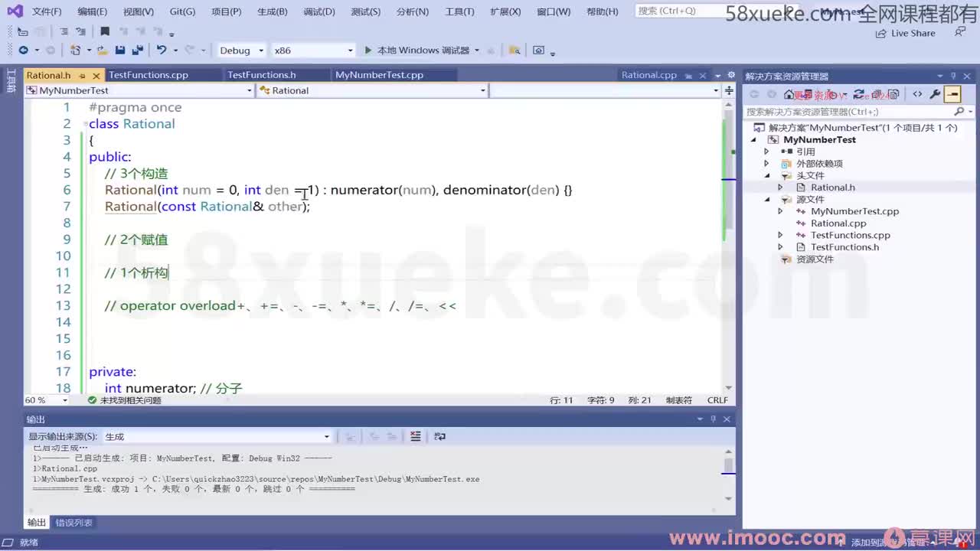Open the 编辑(E) menu

[x=93, y=11]
